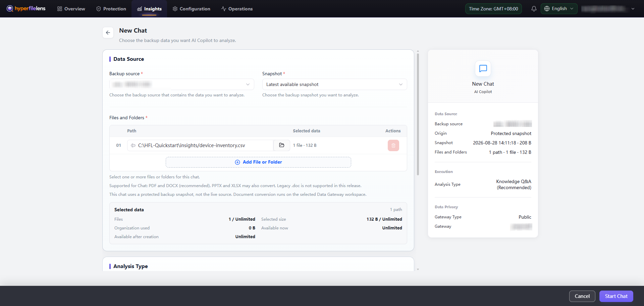
Task: Click the 'Path' column header
Action: pos(131,131)
